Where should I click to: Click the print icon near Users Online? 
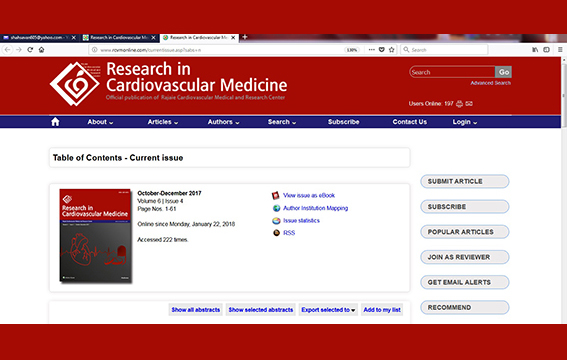(x=459, y=104)
